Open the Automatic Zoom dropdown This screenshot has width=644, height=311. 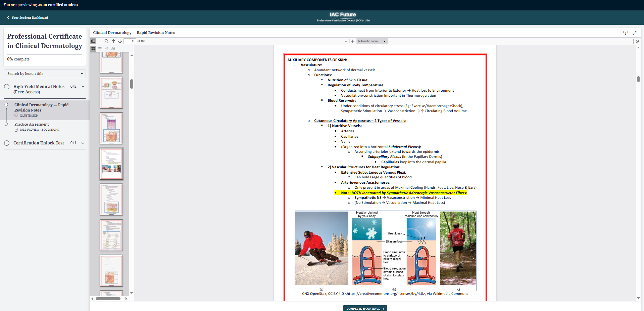pos(371,41)
